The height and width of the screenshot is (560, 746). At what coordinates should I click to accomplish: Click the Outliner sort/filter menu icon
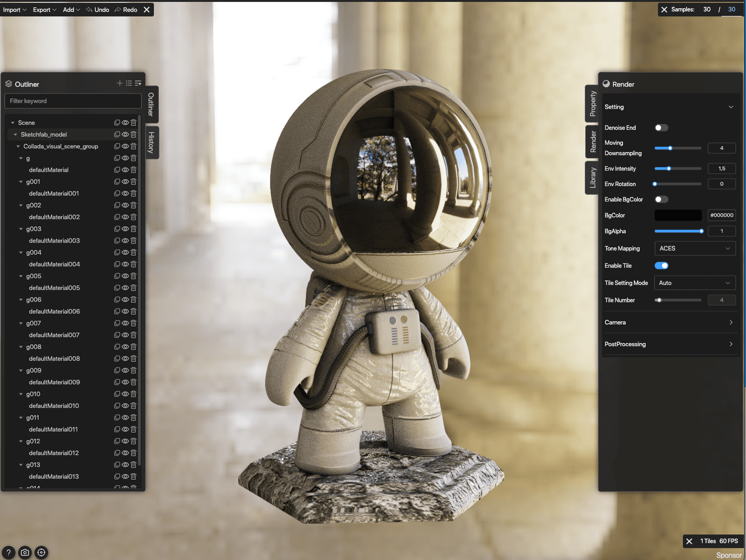(x=138, y=83)
